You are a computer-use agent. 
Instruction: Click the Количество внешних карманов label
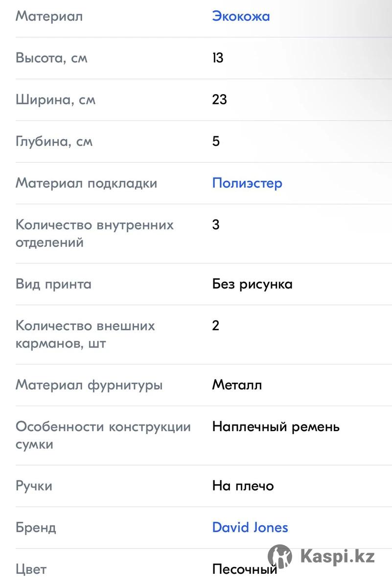85,335
